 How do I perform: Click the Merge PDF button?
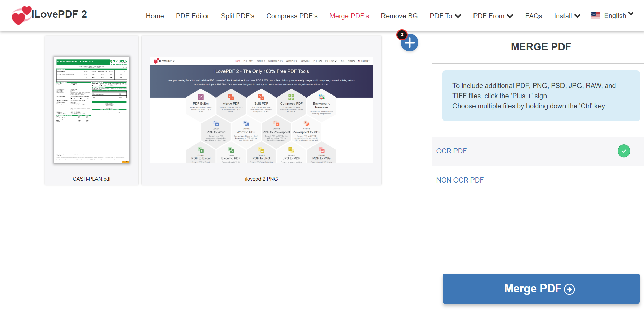point(541,289)
